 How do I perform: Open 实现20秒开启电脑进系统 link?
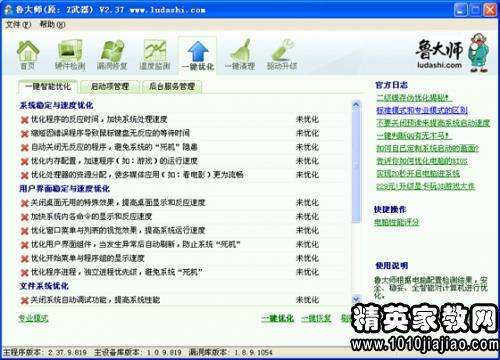click(418, 173)
